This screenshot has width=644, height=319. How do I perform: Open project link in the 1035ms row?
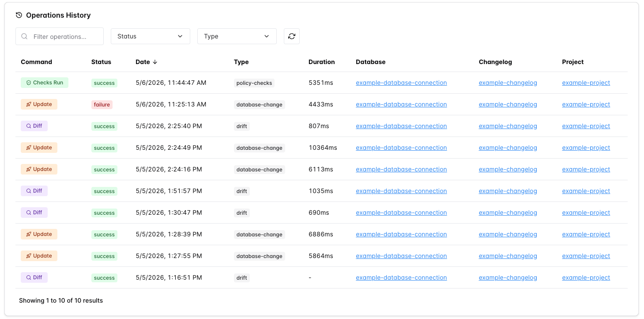point(586,191)
